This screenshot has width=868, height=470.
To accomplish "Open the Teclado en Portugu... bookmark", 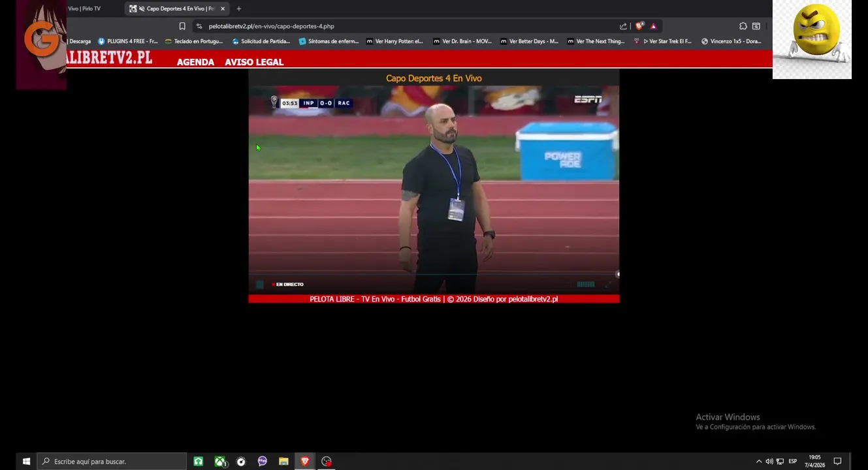I will click(194, 41).
